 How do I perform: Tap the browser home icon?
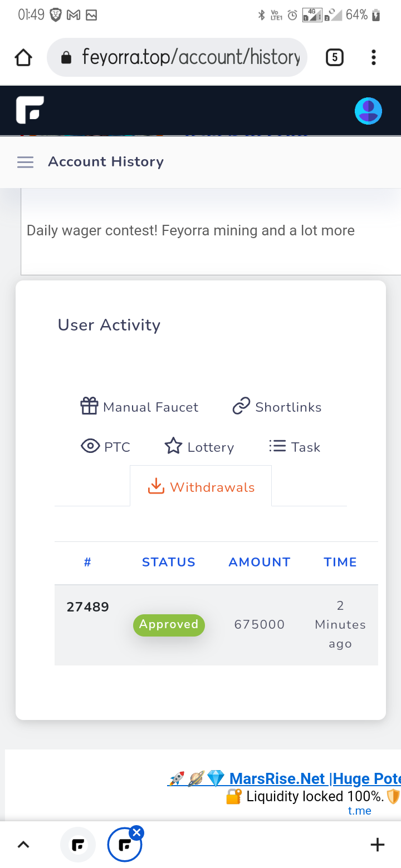pos(23,57)
